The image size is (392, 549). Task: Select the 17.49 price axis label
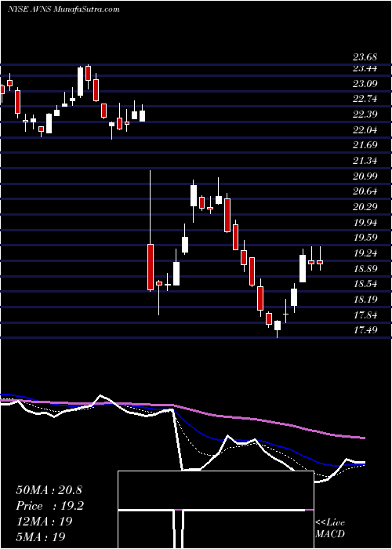click(x=365, y=330)
